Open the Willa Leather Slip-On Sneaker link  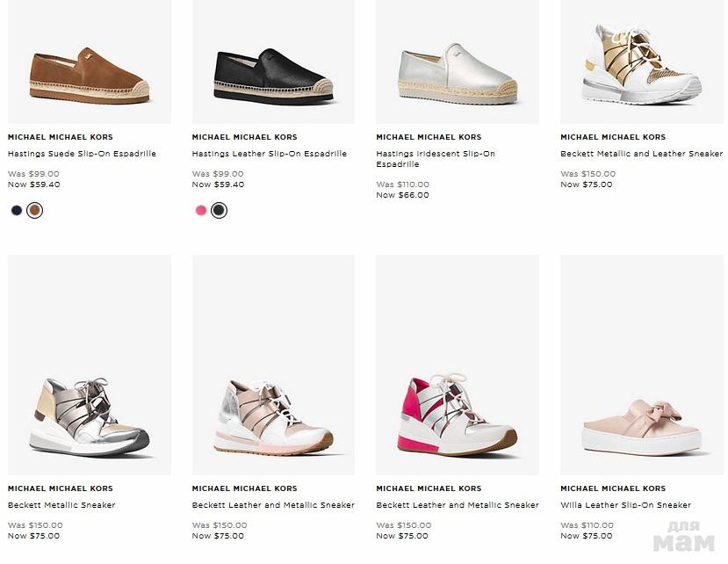click(x=625, y=505)
